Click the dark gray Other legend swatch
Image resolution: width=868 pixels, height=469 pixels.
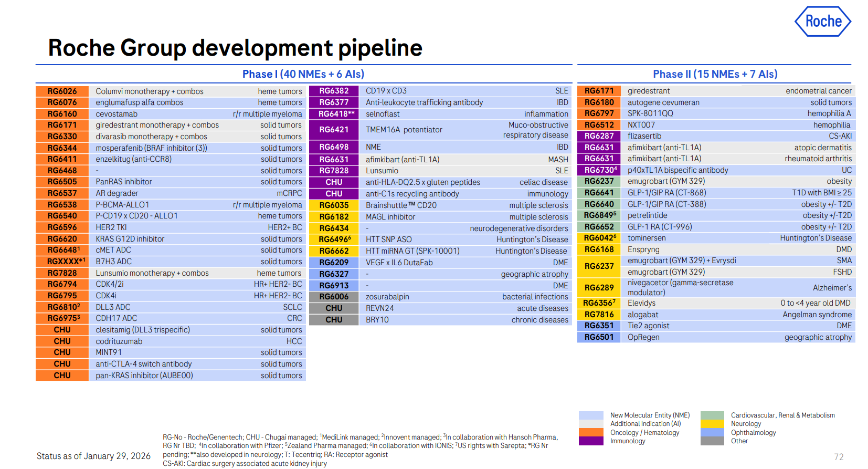[x=712, y=441]
